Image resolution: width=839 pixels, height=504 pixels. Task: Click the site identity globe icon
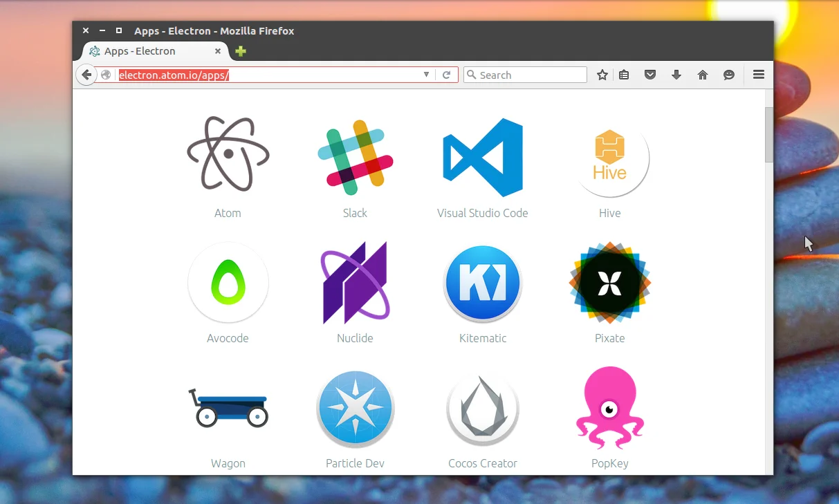(x=106, y=75)
